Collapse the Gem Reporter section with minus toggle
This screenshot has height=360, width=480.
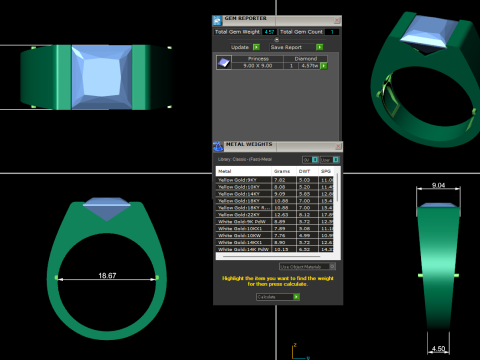tap(276, 39)
